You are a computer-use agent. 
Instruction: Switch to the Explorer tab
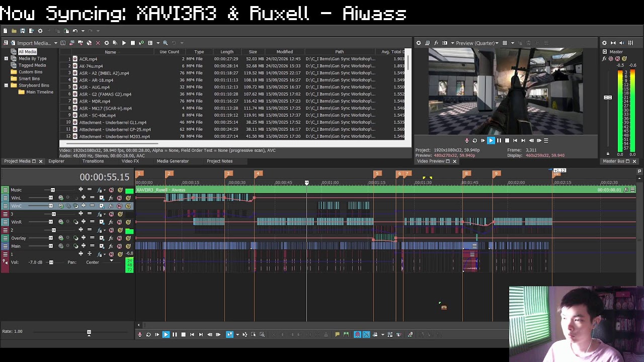point(56,161)
